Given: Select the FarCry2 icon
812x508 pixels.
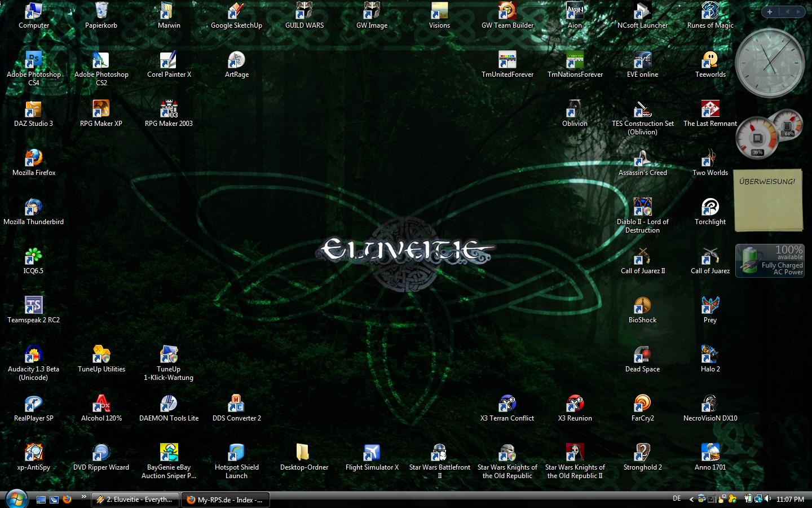Looking at the screenshot, I should pos(643,408).
